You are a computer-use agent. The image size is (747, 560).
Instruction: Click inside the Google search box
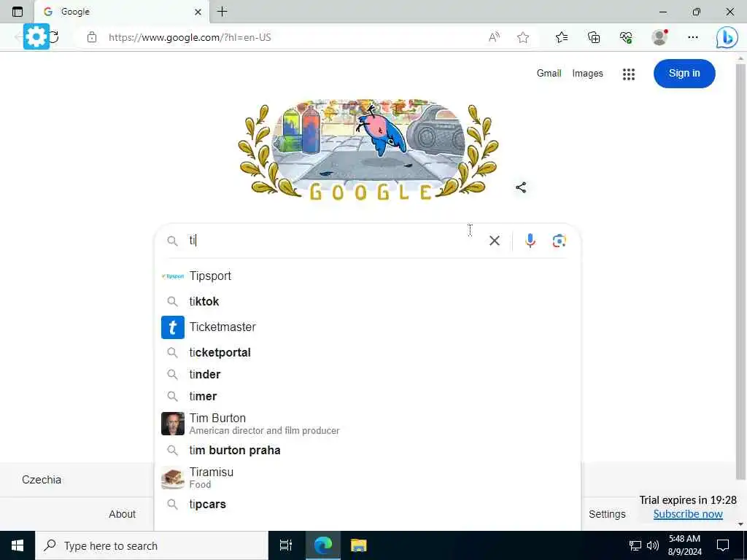(333, 241)
